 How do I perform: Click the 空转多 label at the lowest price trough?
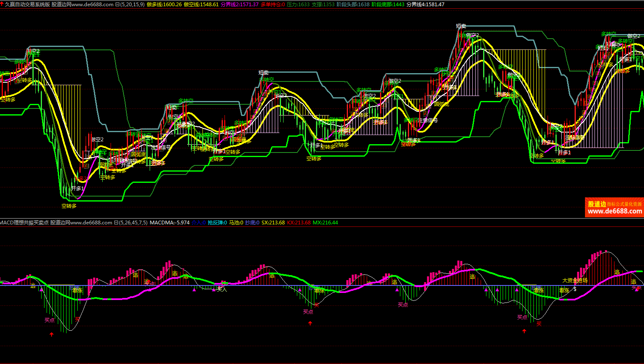tap(69, 206)
